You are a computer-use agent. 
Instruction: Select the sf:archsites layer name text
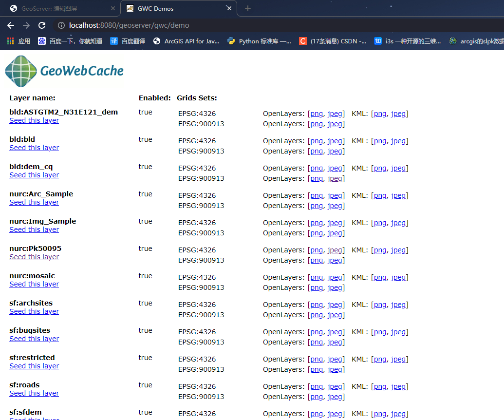click(31, 303)
